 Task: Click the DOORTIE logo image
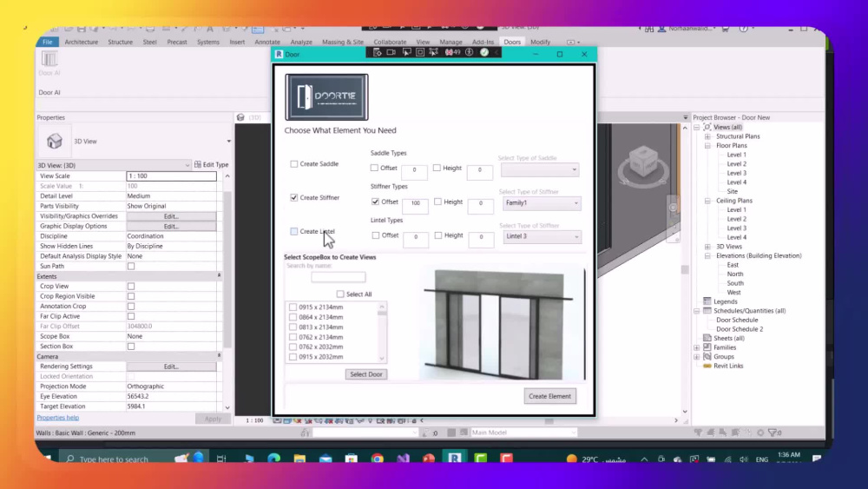326,97
